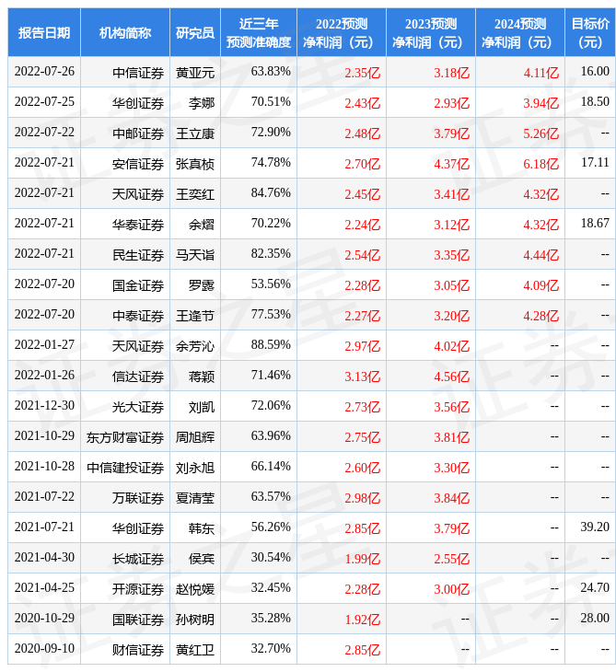Click target price 18.50
616x672 pixels.
595,101
